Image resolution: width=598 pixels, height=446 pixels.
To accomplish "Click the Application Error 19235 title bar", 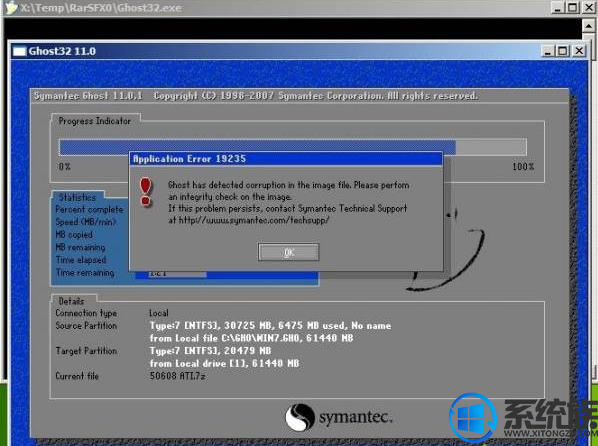I will (x=286, y=159).
